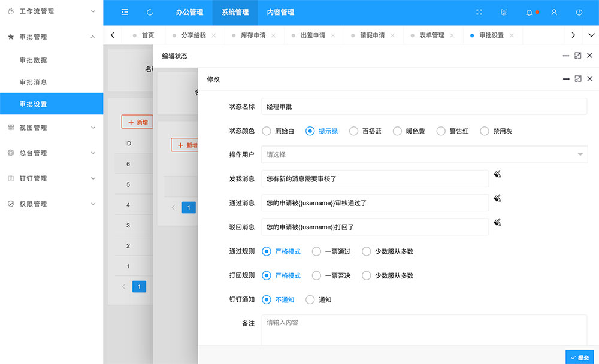
Task: Open the 操作用户 dropdown
Action: tap(424, 154)
